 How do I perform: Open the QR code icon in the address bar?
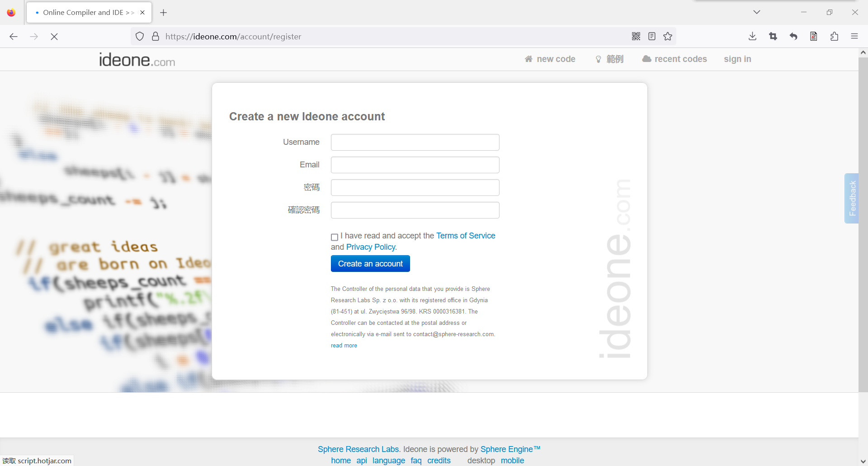[x=636, y=36]
